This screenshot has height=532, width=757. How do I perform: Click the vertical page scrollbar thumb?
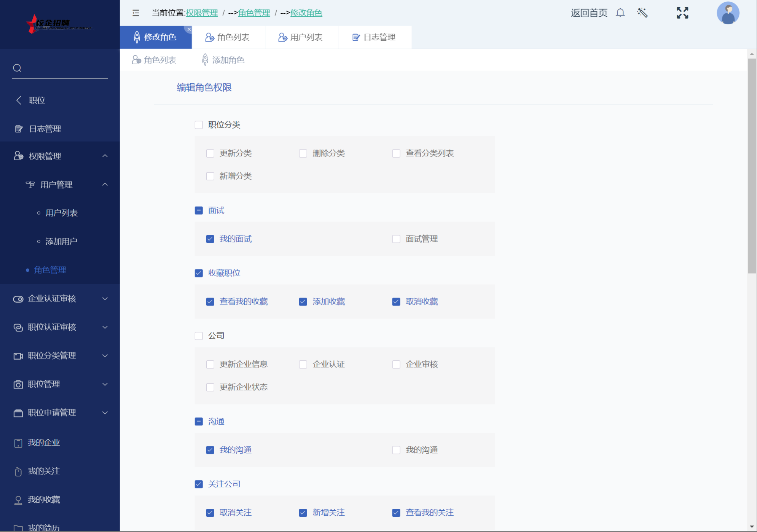click(752, 166)
